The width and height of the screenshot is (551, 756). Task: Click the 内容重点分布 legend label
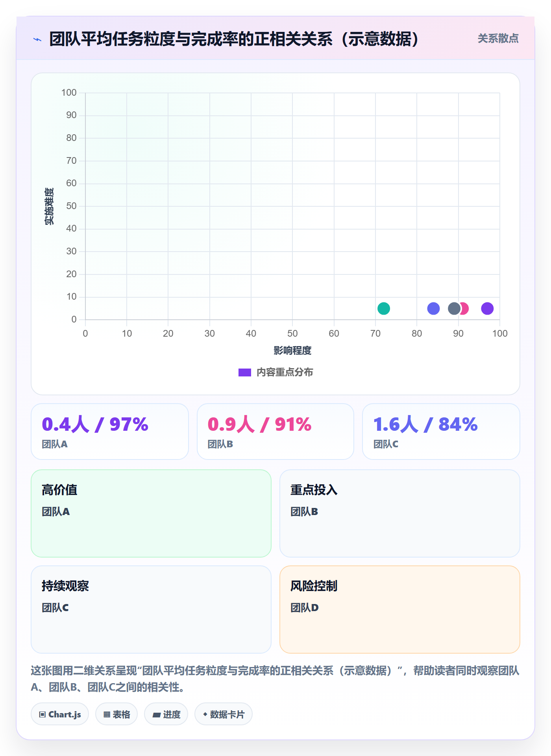[x=285, y=372]
